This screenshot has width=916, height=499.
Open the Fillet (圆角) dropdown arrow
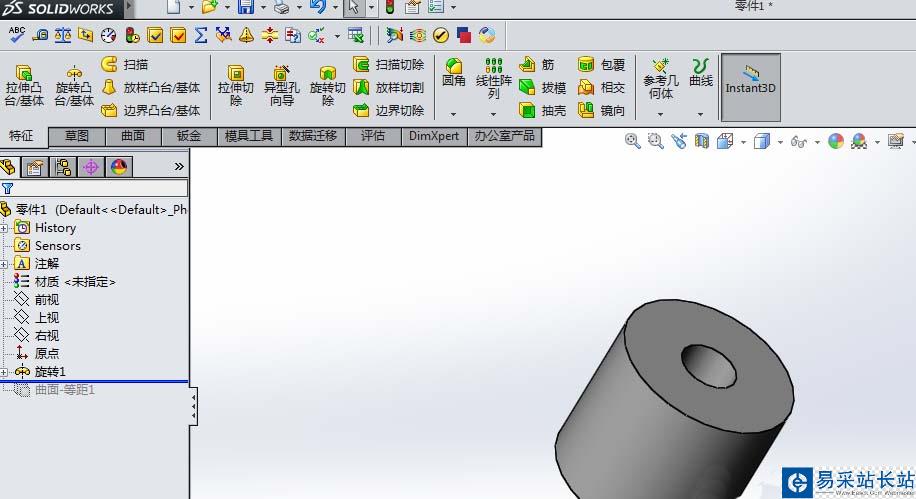click(453, 114)
